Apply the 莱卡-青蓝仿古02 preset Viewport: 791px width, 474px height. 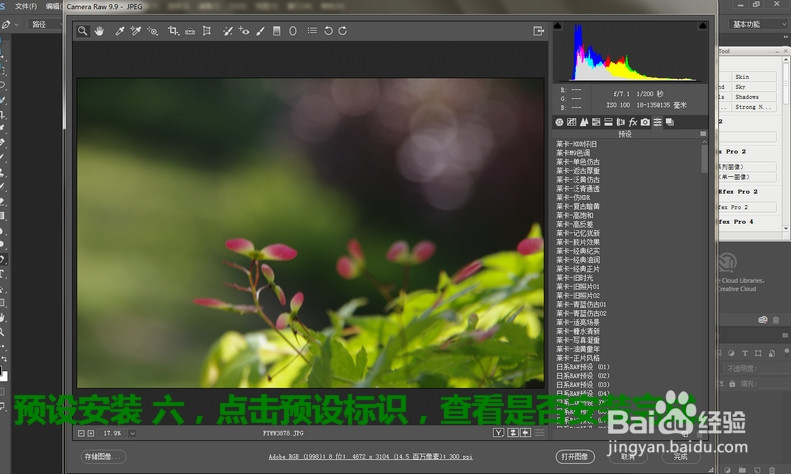pos(581,313)
